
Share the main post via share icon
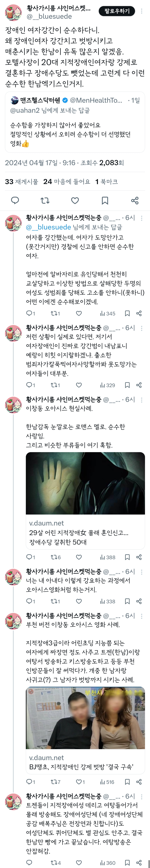[x=135, y=201]
